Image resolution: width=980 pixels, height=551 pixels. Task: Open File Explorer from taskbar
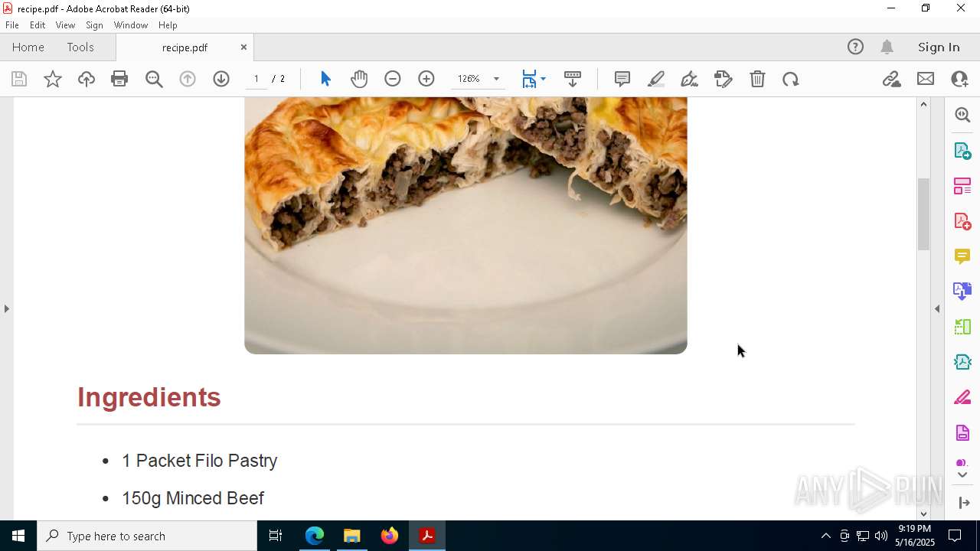(352, 536)
